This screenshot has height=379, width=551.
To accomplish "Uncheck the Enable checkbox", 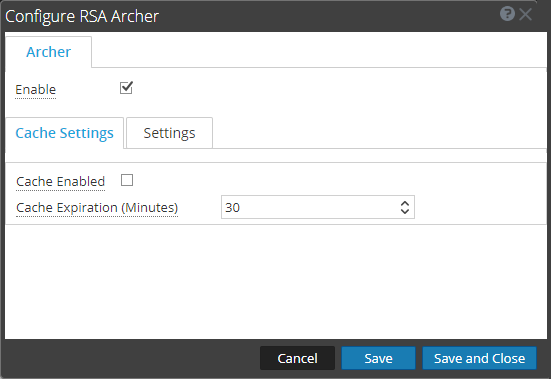I will [126, 88].
